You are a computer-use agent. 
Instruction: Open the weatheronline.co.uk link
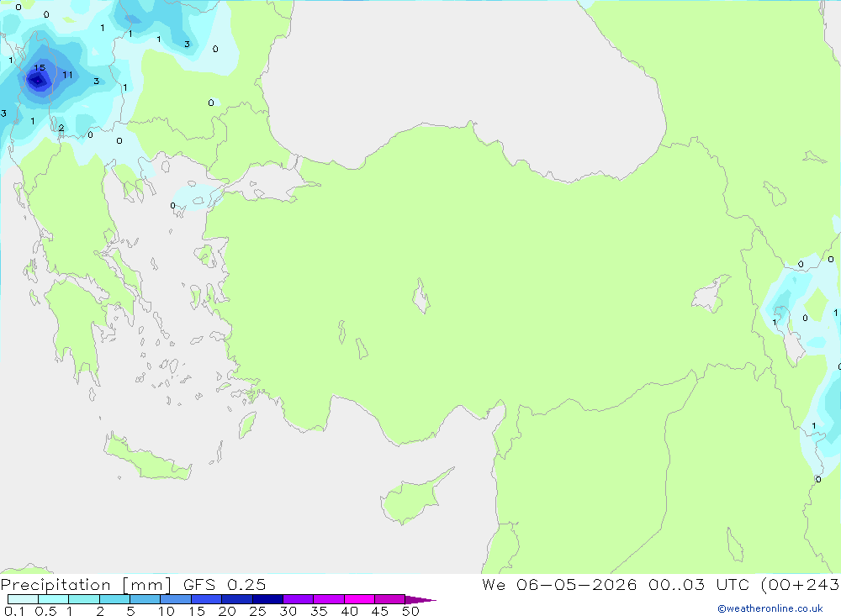[770, 608]
